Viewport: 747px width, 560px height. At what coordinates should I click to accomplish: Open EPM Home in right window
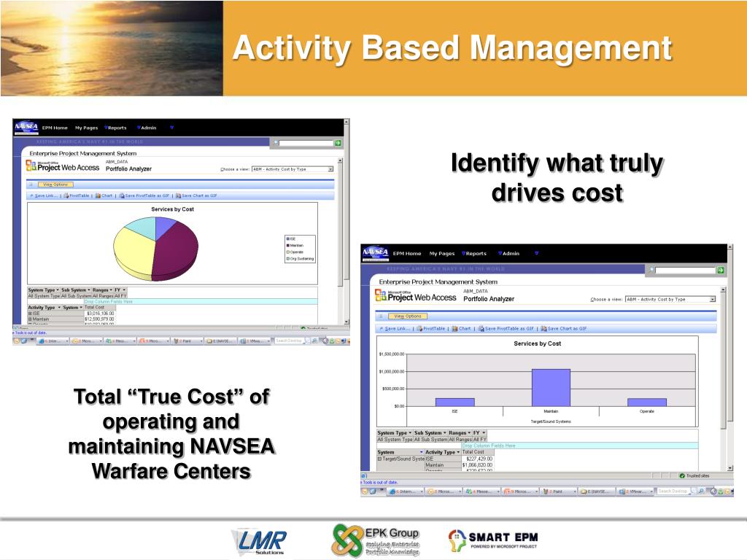[407, 254]
